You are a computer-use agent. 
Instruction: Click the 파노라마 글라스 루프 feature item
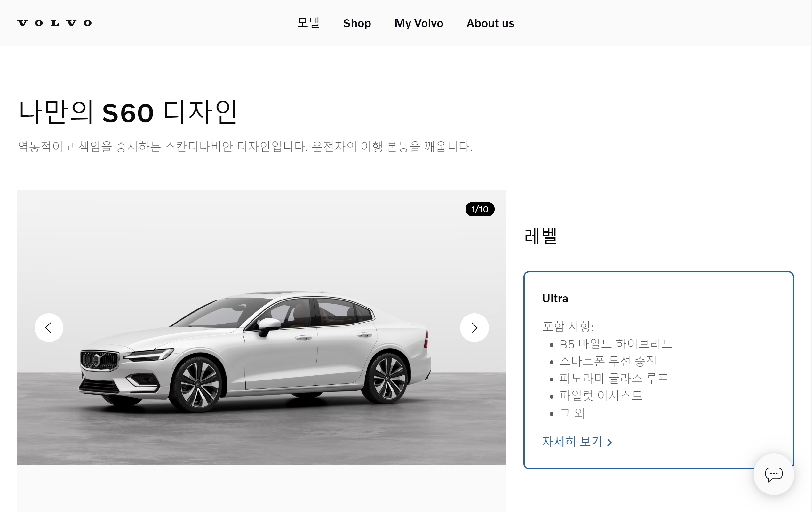(613, 379)
